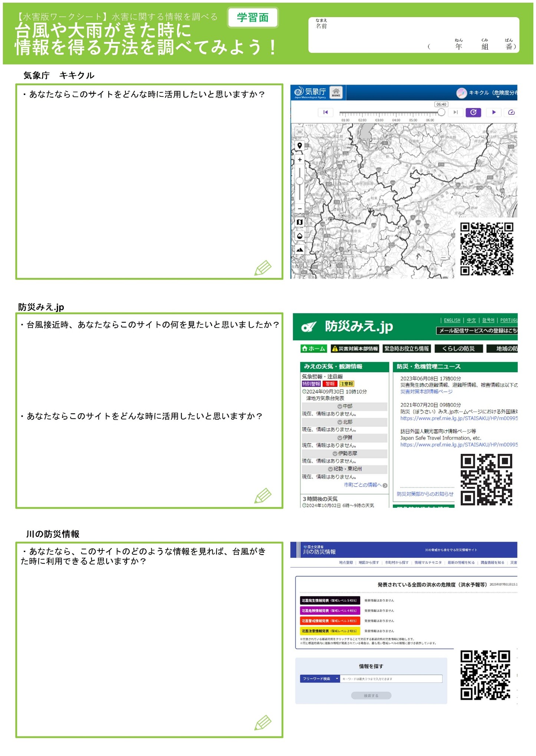Click the pencil icon in 防災みえ.jp answer box

point(263,495)
